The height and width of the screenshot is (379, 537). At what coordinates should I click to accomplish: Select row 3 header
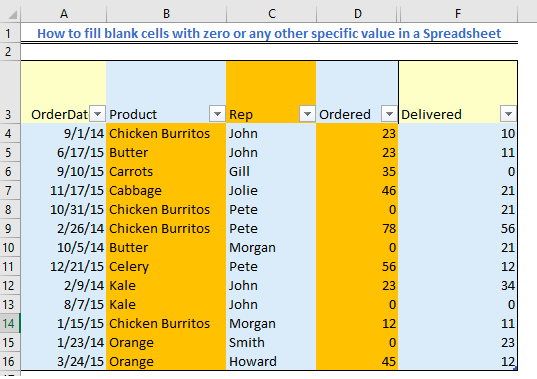coord(10,92)
